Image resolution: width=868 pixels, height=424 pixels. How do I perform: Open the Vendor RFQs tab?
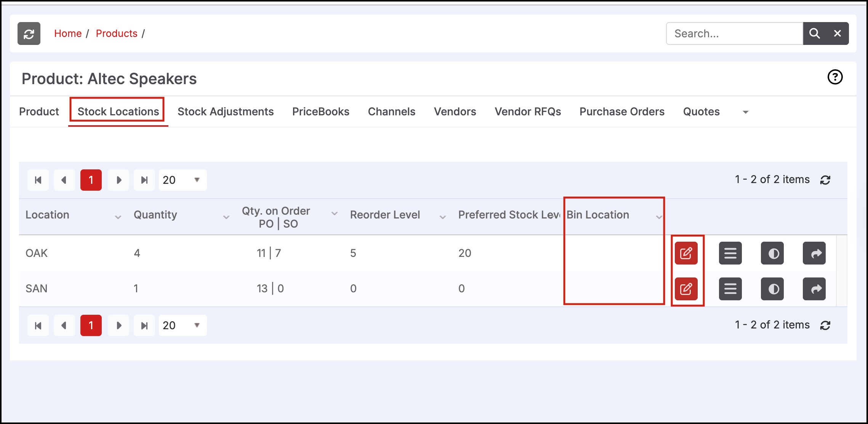coord(528,112)
